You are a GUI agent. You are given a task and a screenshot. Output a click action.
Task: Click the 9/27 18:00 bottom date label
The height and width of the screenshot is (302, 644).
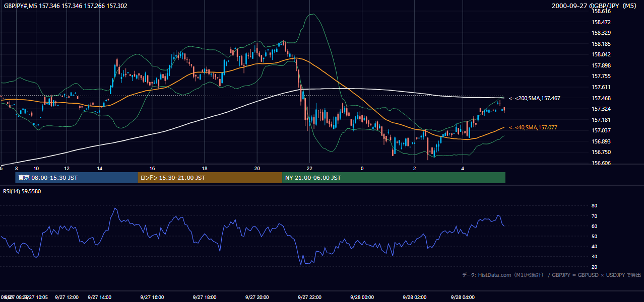point(205,297)
